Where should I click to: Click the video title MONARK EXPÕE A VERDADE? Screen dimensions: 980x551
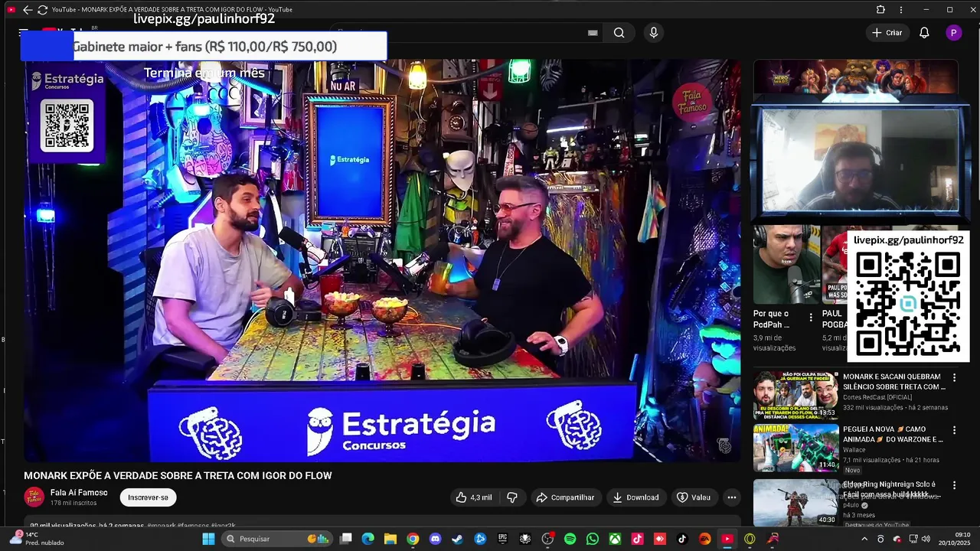tap(178, 476)
